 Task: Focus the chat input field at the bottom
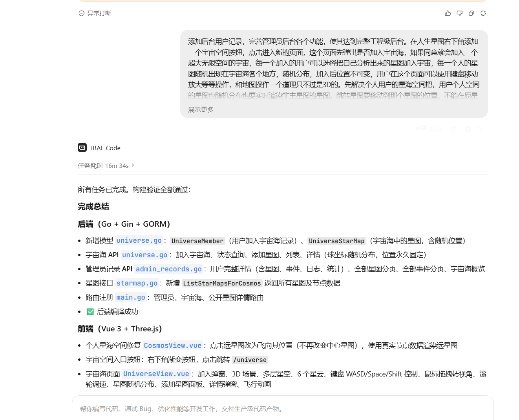pyautogui.click(x=283, y=409)
